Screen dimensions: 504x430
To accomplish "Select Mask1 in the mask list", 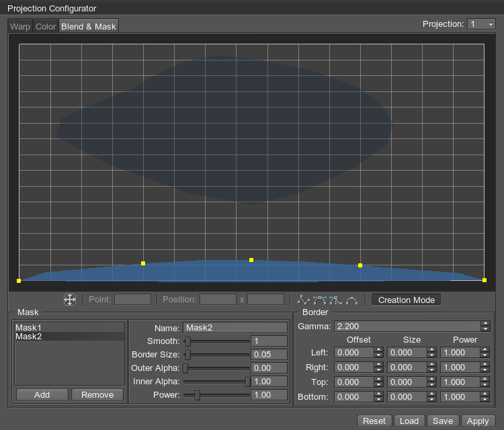I will pos(29,327).
